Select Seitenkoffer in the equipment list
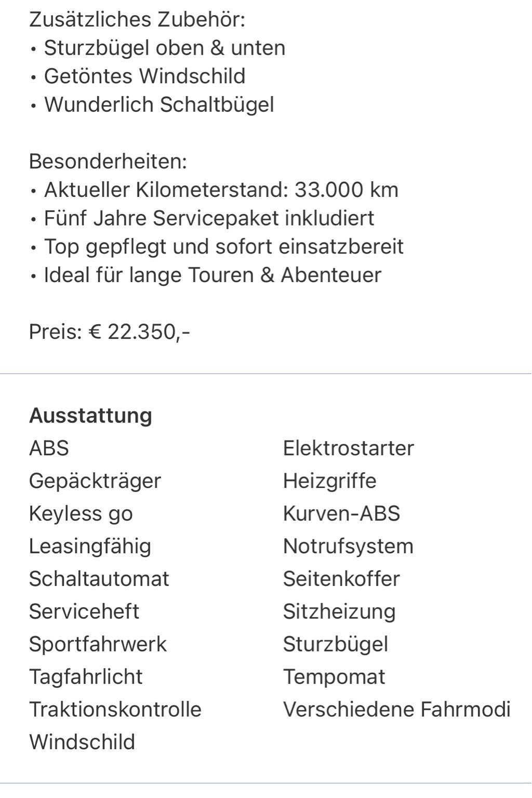 [341, 579]
